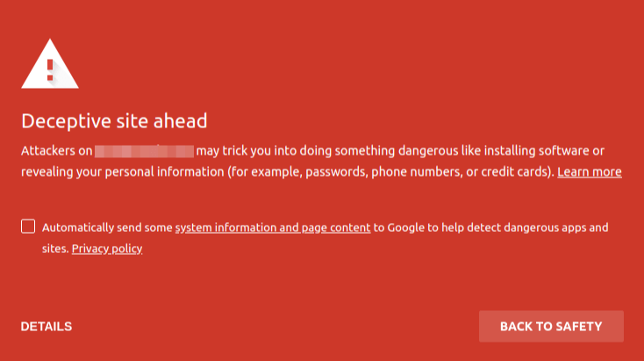Click the word 'sites.' before Privacy policy
This screenshot has height=361, width=644.
[x=55, y=249]
